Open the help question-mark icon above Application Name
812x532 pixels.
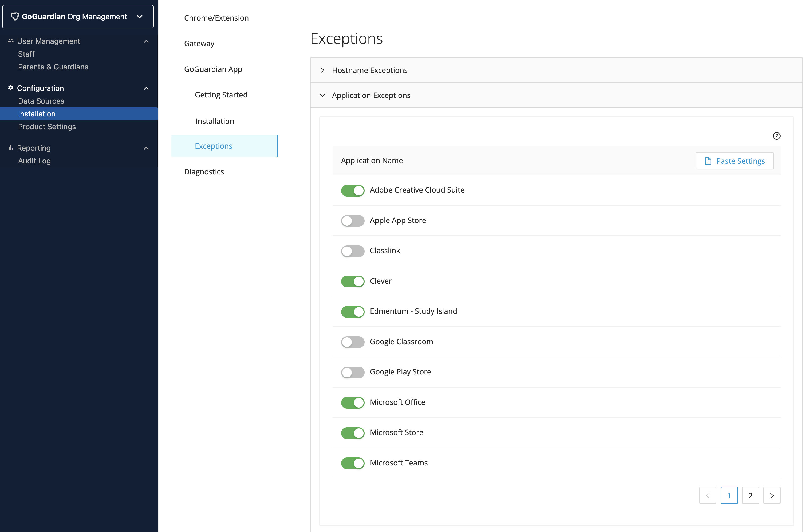pyautogui.click(x=777, y=135)
